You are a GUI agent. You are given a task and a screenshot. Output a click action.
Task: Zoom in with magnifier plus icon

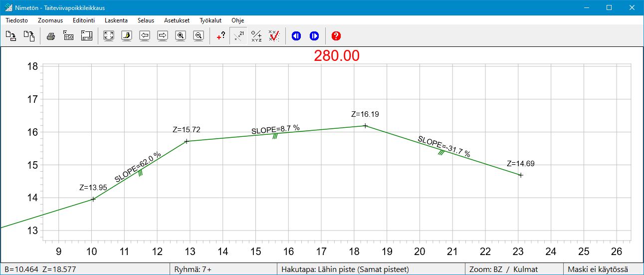[x=181, y=36]
